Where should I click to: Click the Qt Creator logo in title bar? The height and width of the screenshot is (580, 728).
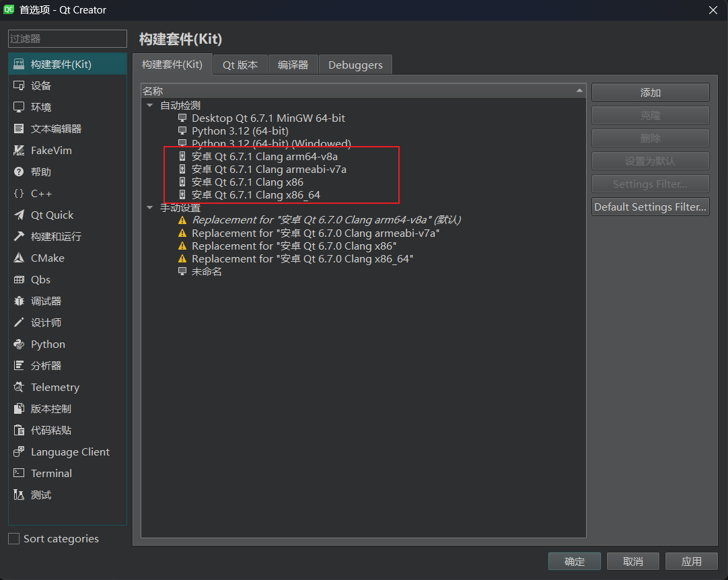point(9,9)
